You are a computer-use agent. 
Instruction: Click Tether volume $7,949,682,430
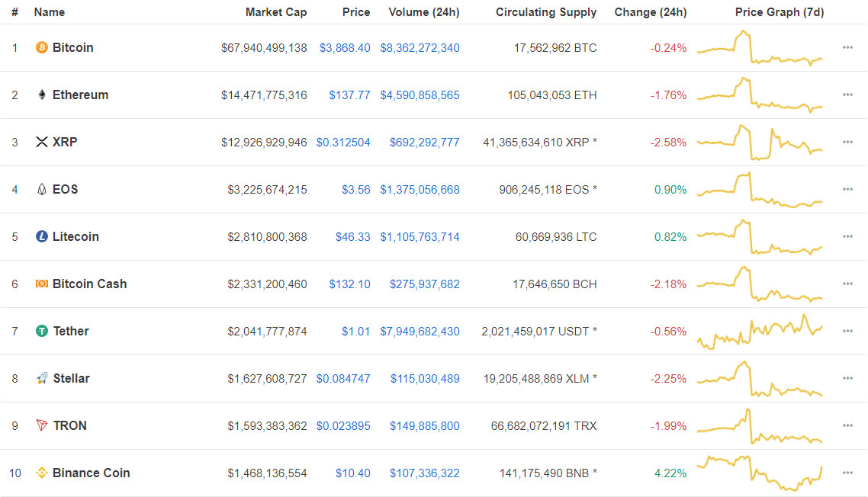coord(420,332)
